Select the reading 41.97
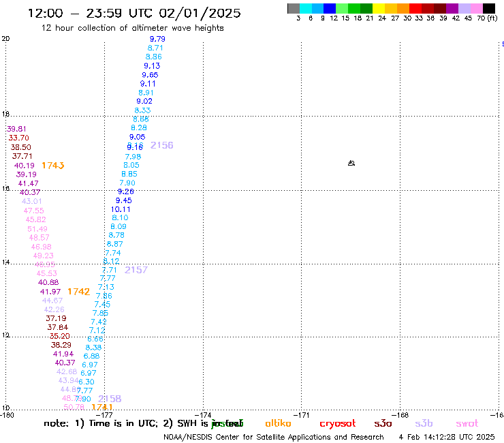Screen dimensions: 504x443 pyautogui.click(x=50, y=292)
